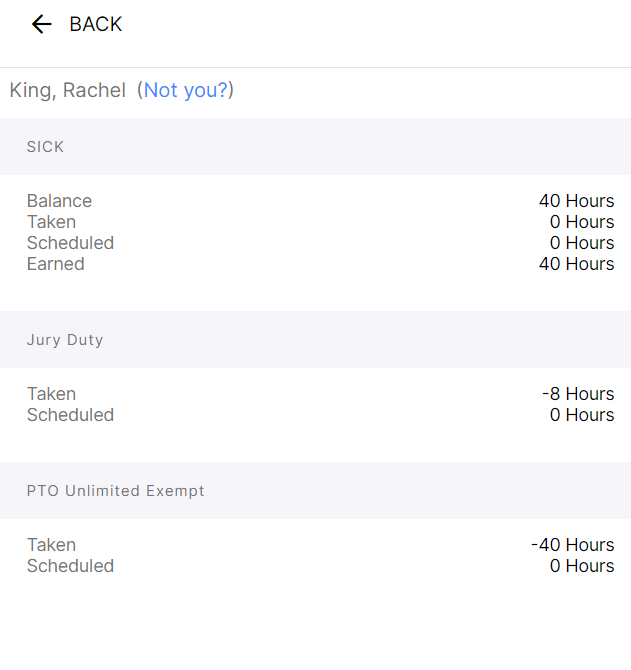Select the 0 Hours PTO scheduled value
The width and height of the screenshot is (631, 670).
pyautogui.click(x=582, y=566)
